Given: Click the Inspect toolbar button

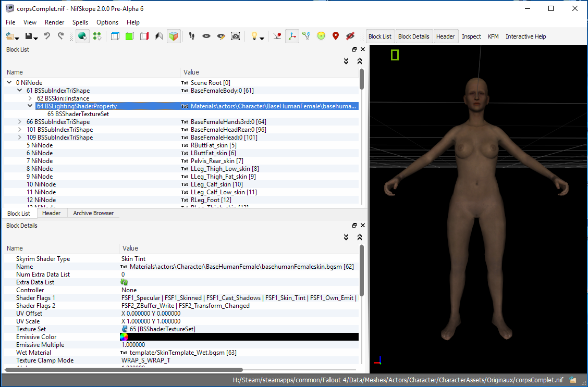Looking at the screenshot, I should pos(471,36).
